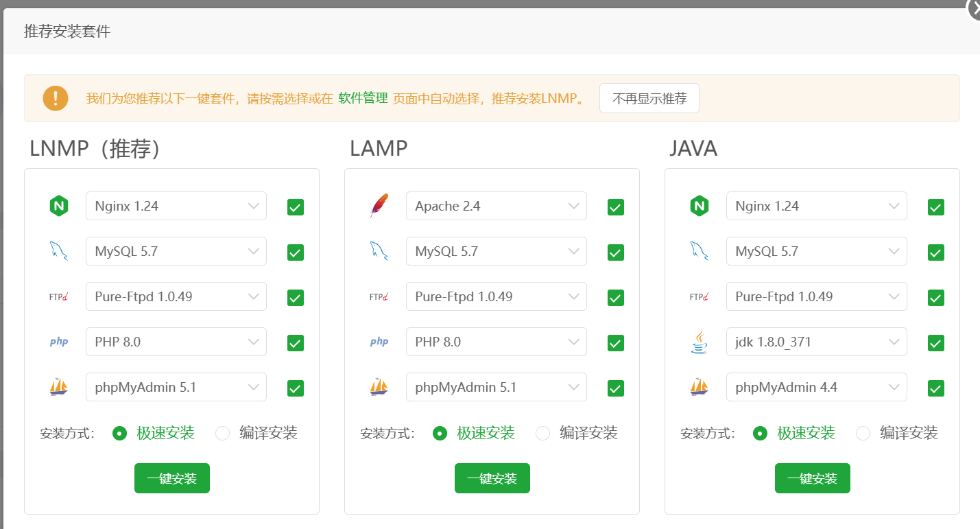Open phpMyAdmin 5.1 dropdown in LNMP
980x529 pixels.
176,387
